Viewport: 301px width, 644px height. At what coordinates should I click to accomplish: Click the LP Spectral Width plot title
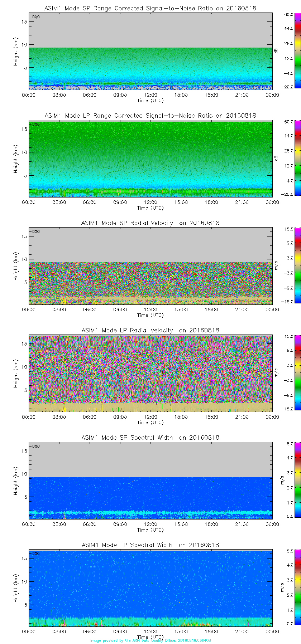150,545
